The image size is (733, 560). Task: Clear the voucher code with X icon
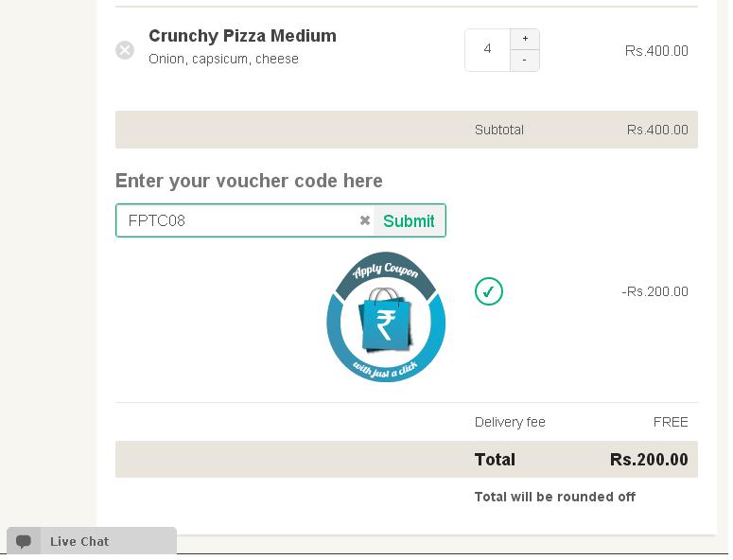[x=365, y=220]
